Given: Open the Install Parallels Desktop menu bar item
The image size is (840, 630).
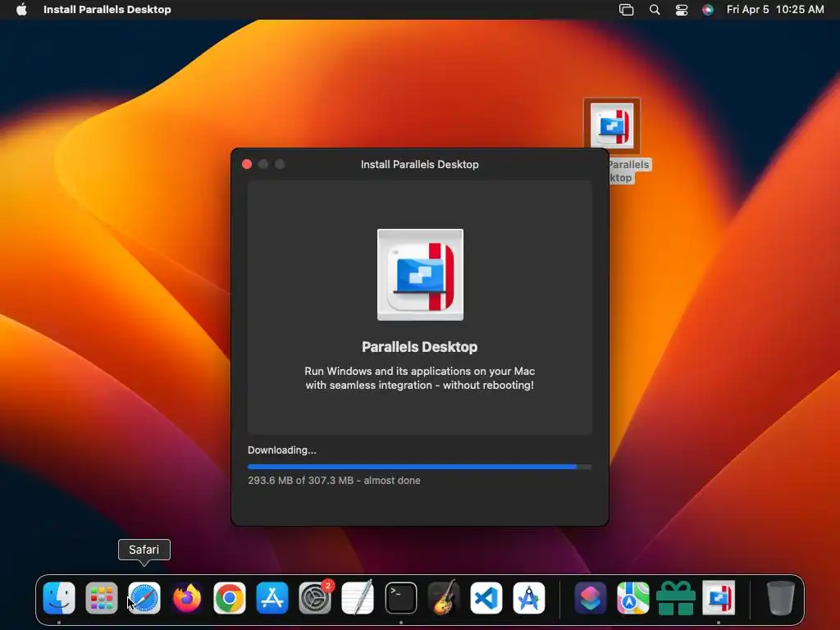Looking at the screenshot, I should tap(107, 9).
